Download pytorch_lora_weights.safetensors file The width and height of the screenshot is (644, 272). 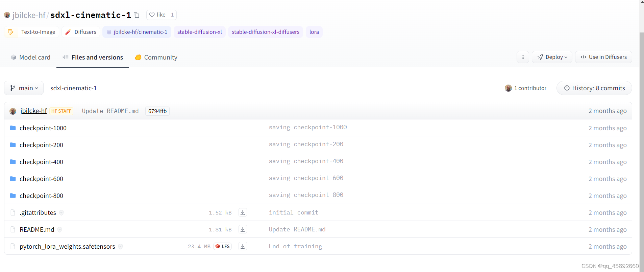[x=243, y=246]
